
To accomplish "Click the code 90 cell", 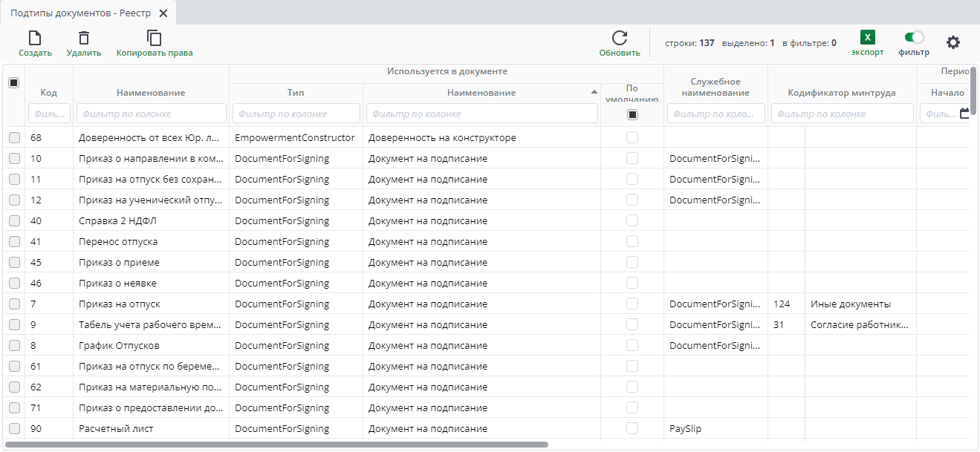I will coord(48,428).
